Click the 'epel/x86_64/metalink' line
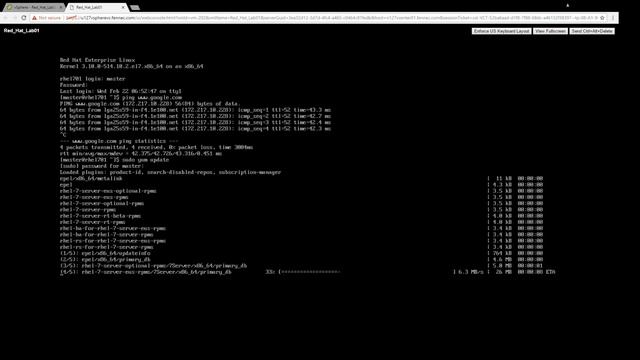The width and height of the screenshot is (640, 360). tap(91, 178)
